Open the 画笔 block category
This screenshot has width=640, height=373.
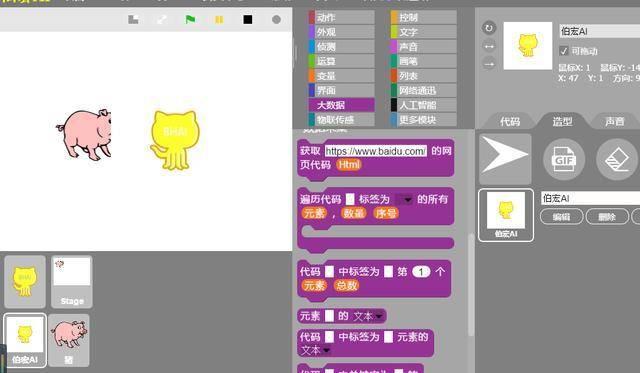(424, 61)
